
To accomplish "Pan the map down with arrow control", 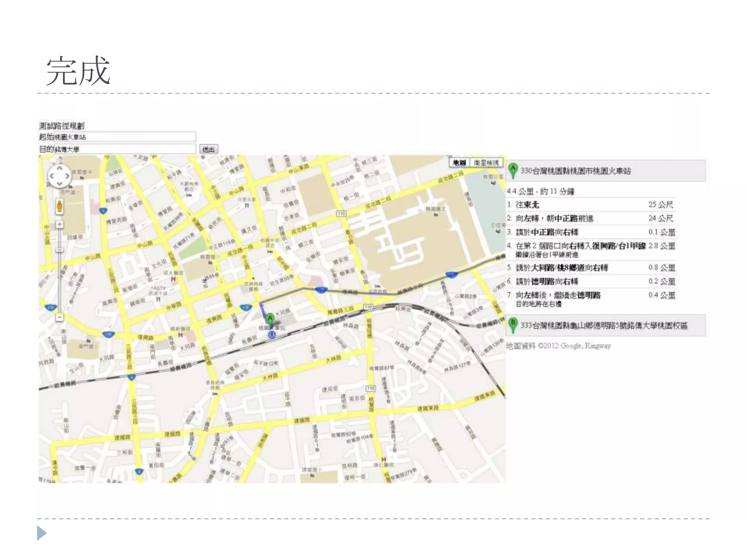I will point(59,183).
